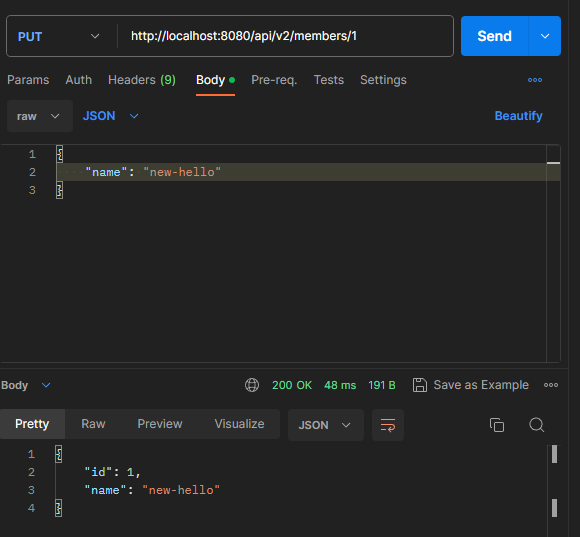580x537 pixels.
Task: Copy response using the copy icon
Action: tap(497, 425)
